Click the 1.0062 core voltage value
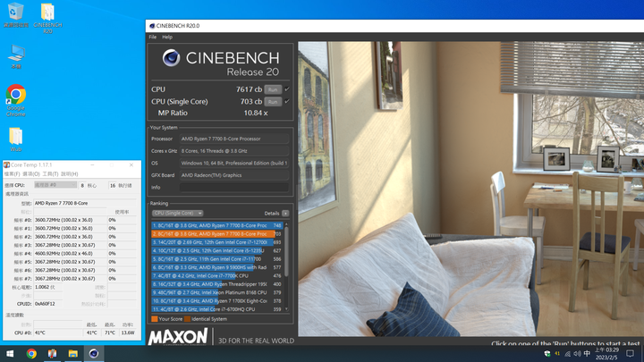 pos(45,287)
